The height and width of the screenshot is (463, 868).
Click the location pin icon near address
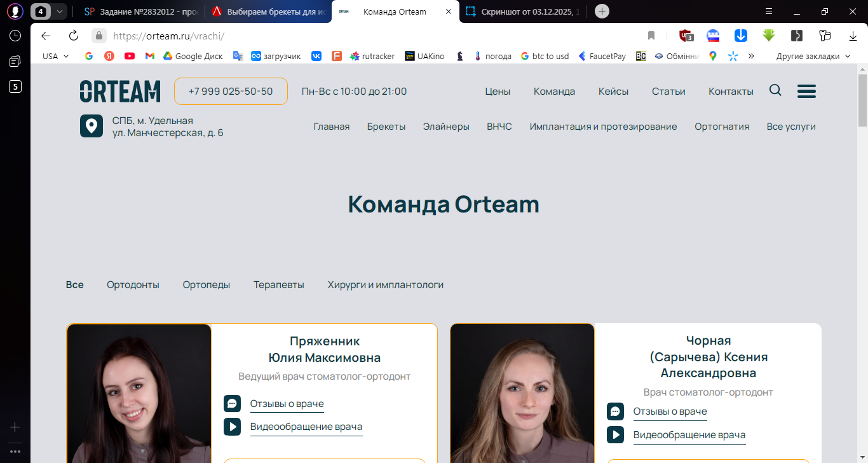tap(92, 126)
